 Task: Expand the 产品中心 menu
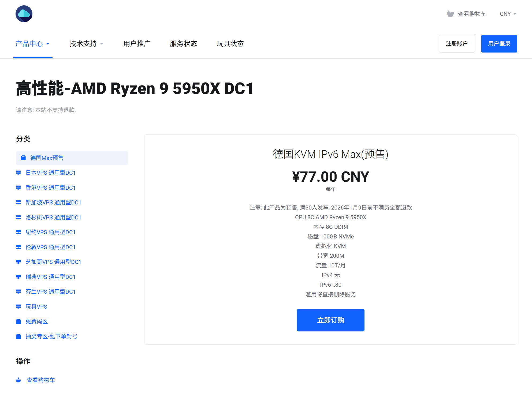click(x=32, y=44)
